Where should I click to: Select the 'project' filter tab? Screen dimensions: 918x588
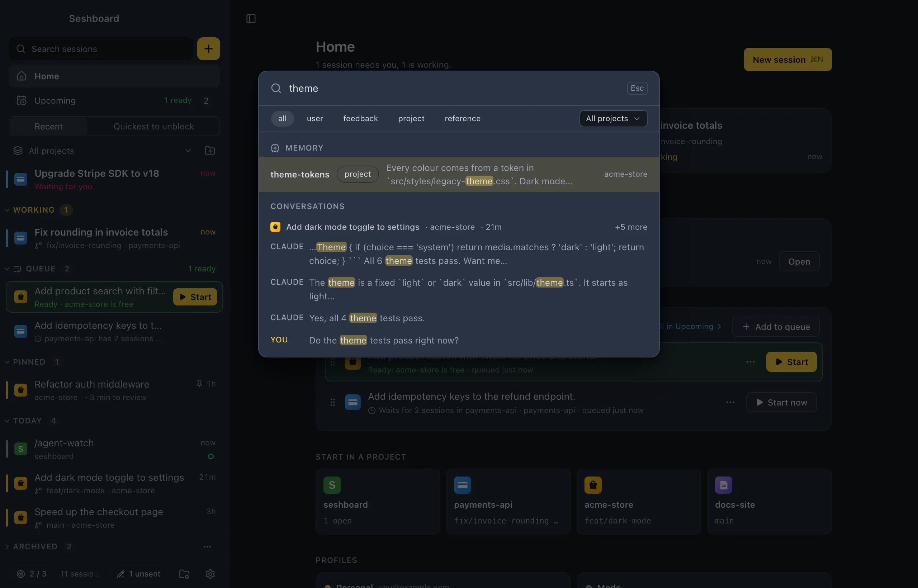[411, 118]
